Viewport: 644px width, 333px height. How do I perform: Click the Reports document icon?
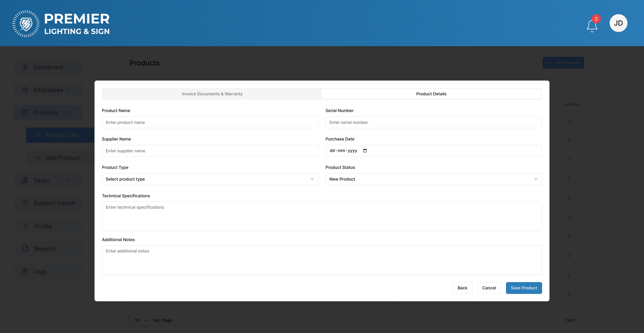click(26, 249)
